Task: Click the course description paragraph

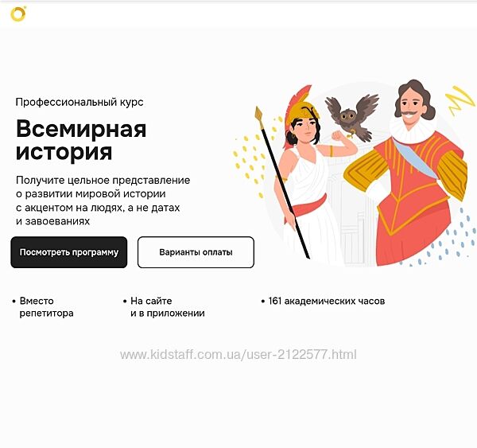Action: click(103, 201)
